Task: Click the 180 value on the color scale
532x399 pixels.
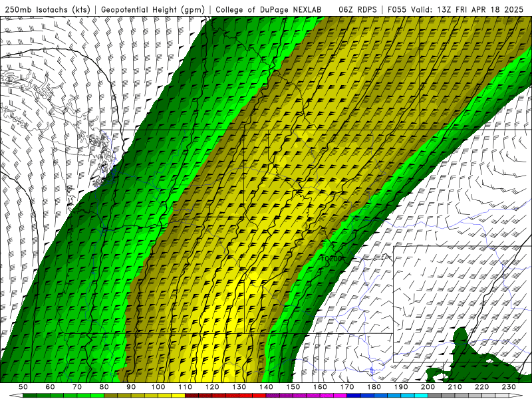Action: click(x=374, y=387)
